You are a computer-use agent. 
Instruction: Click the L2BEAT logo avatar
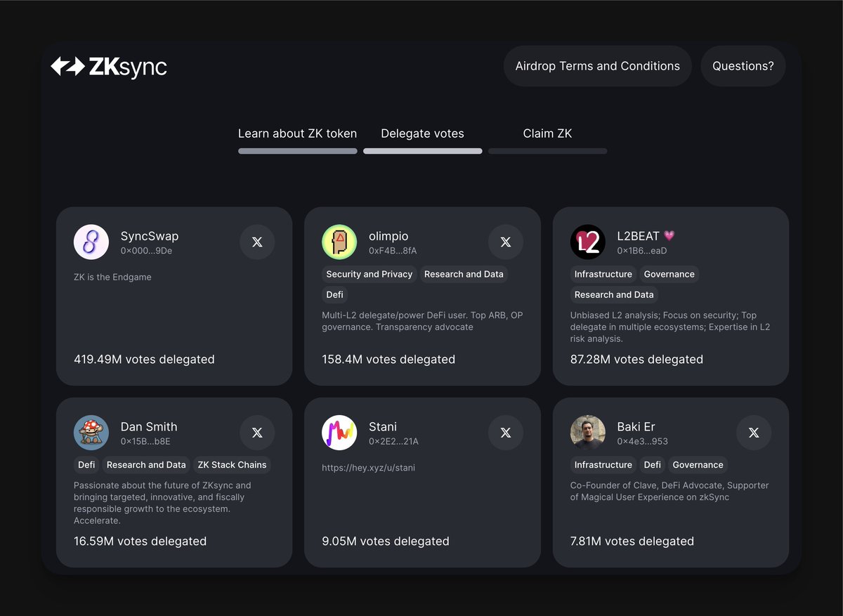pyautogui.click(x=588, y=242)
